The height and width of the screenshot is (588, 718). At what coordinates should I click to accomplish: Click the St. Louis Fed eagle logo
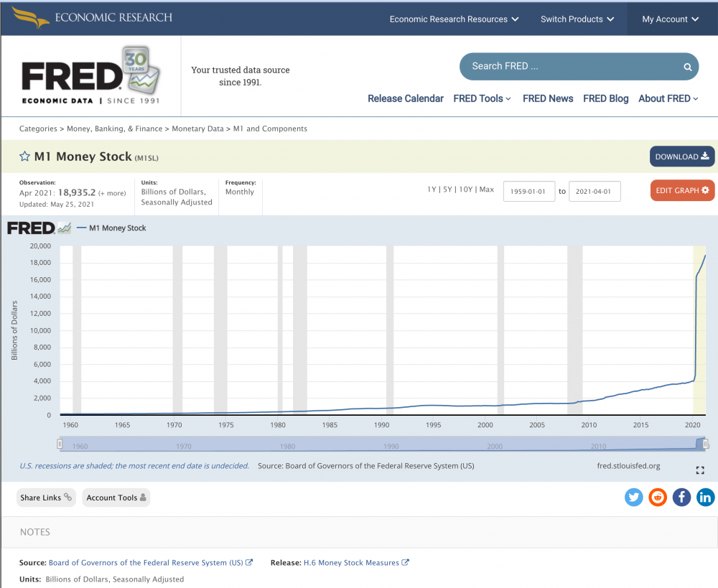tap(30, 17)
